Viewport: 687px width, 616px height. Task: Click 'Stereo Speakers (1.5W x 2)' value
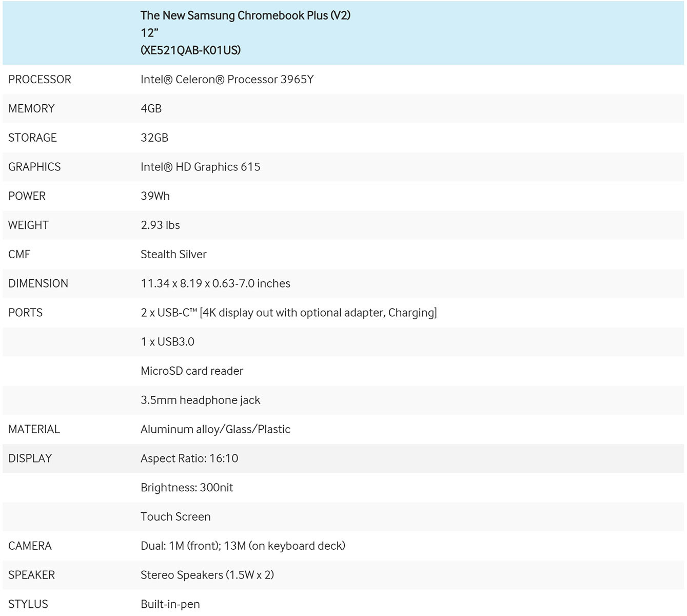[x=207, y=575]
